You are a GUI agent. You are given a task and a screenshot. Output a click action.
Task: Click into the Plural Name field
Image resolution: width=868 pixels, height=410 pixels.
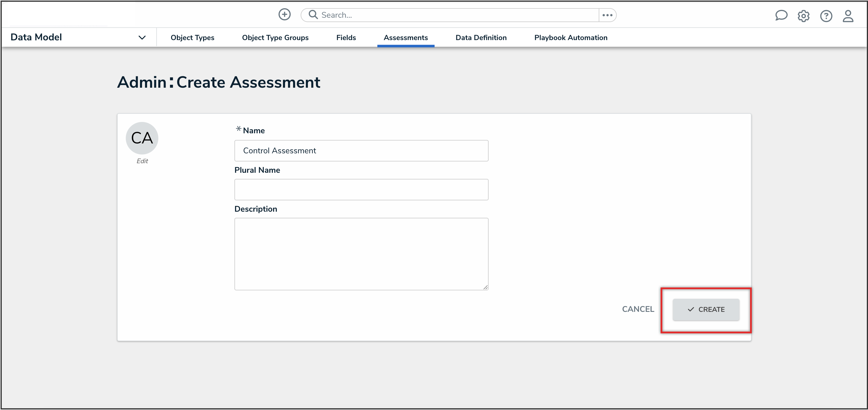361,189
